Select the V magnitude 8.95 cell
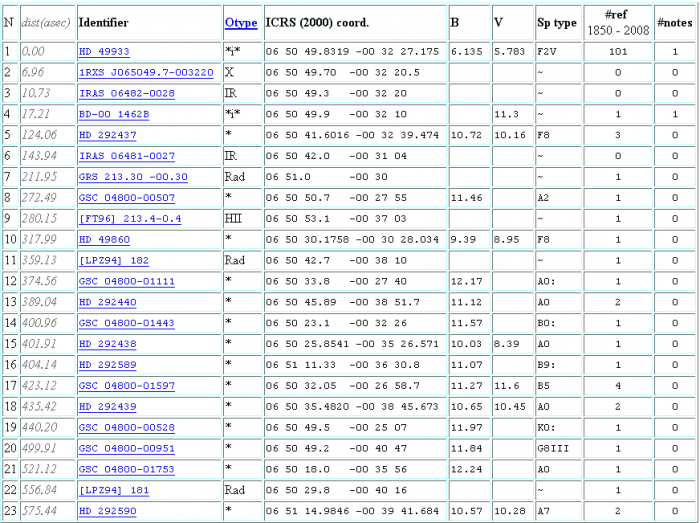 coord(506,240)
